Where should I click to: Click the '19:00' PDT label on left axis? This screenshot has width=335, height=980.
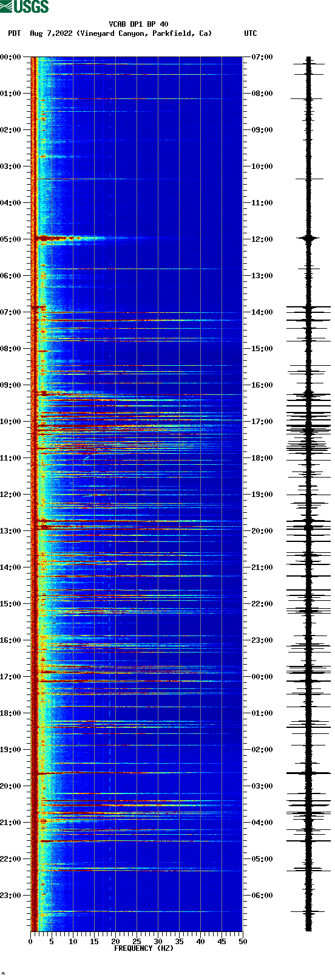coord(10,750)
